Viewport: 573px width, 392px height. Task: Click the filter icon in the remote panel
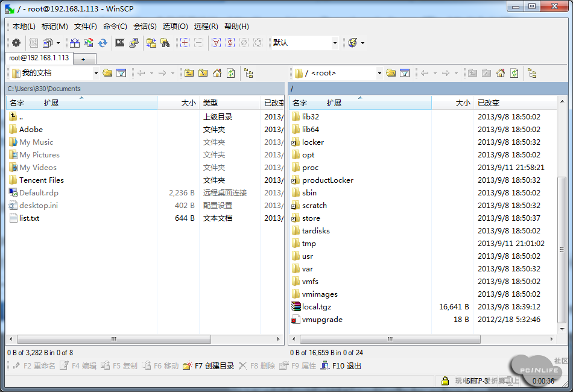pyautogui.click(x=405, y=73)
